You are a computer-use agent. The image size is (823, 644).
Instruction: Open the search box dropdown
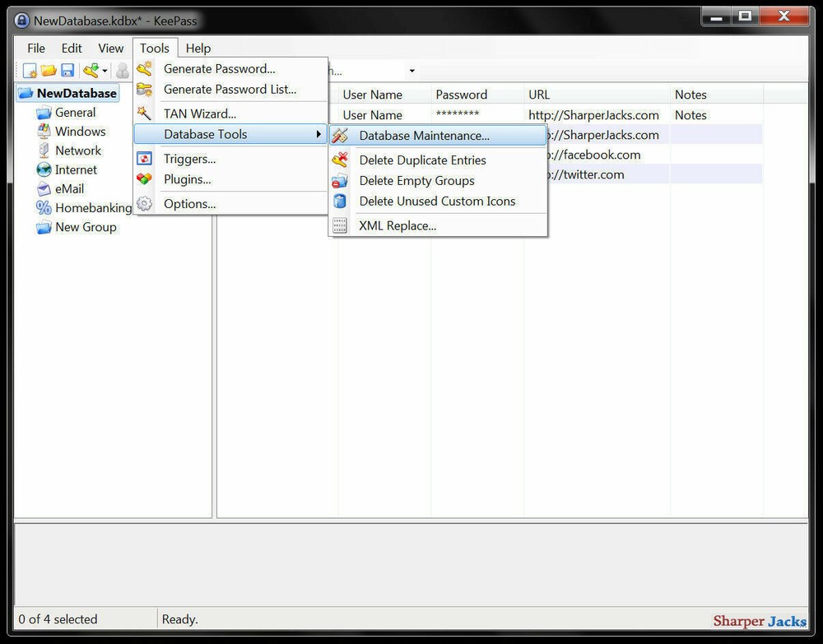click(x=411, y=71)
